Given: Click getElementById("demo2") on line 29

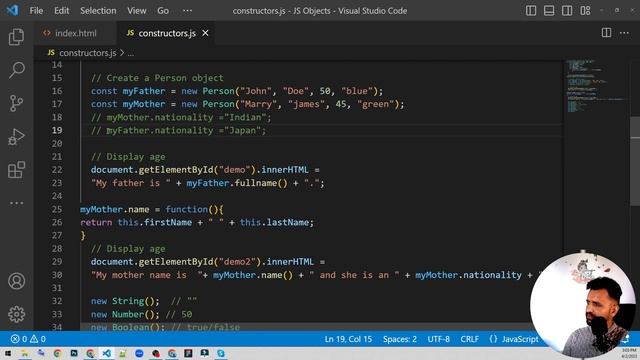Looking at the screenshot, I should tap(199, 262).
